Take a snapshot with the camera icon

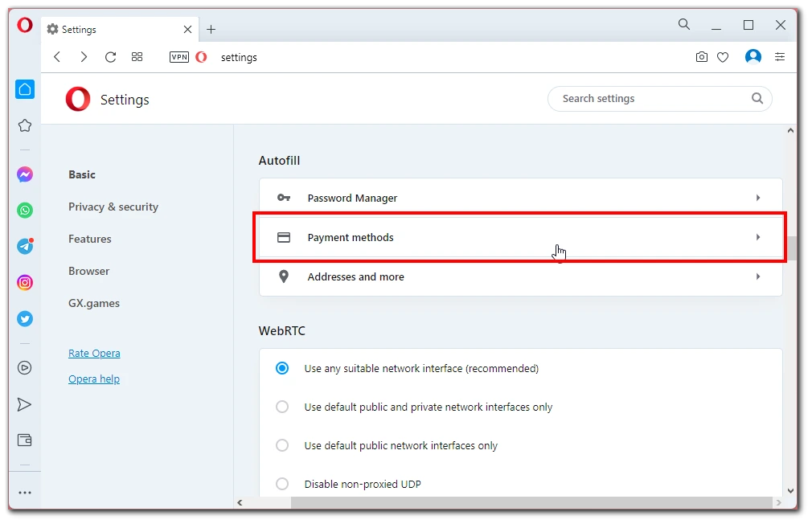click(702, 57)
